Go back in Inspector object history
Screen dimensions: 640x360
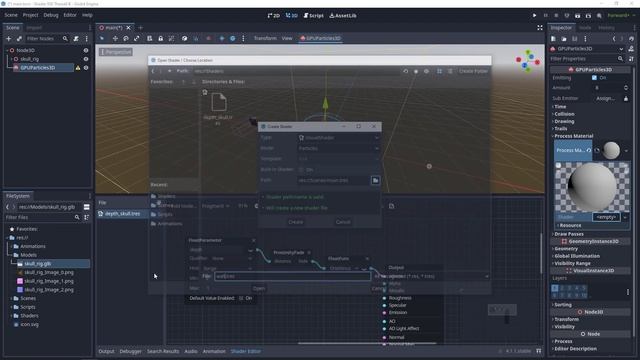pyautogui.click(x=613, y=39)
